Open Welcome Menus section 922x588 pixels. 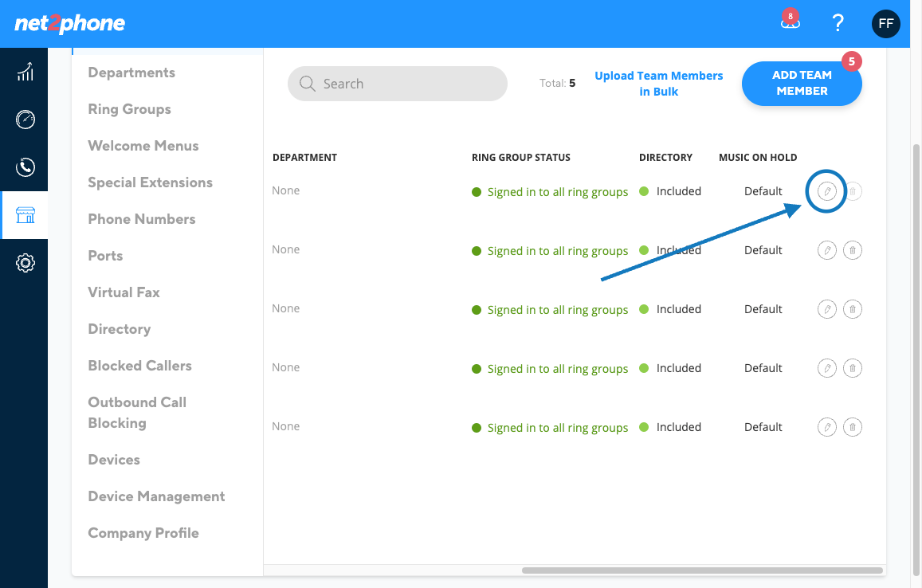[143, 146]
